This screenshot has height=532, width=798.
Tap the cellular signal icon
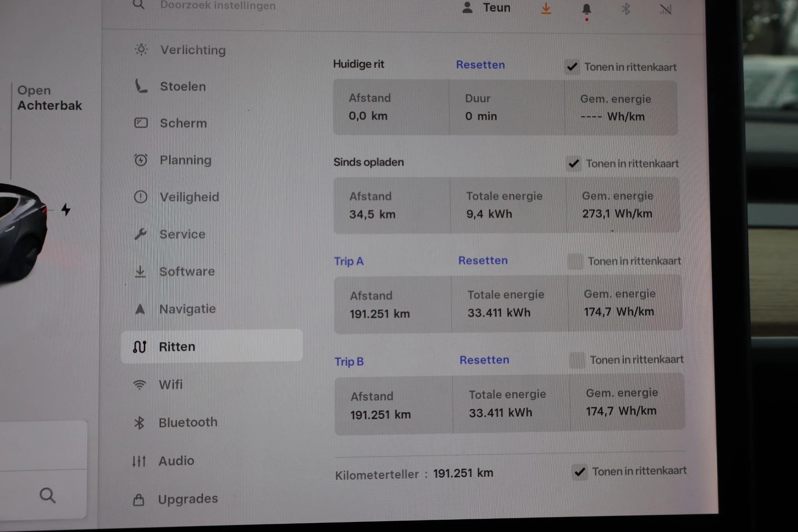point(666,9)
